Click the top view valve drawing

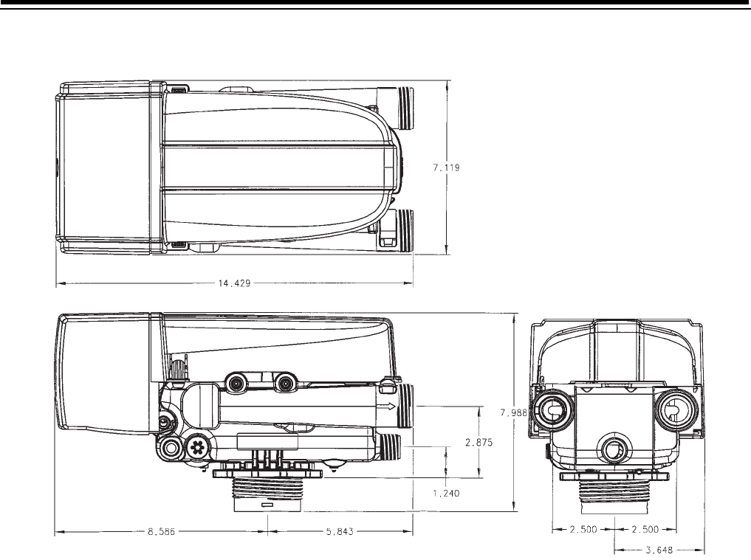(x=235, y=167)
